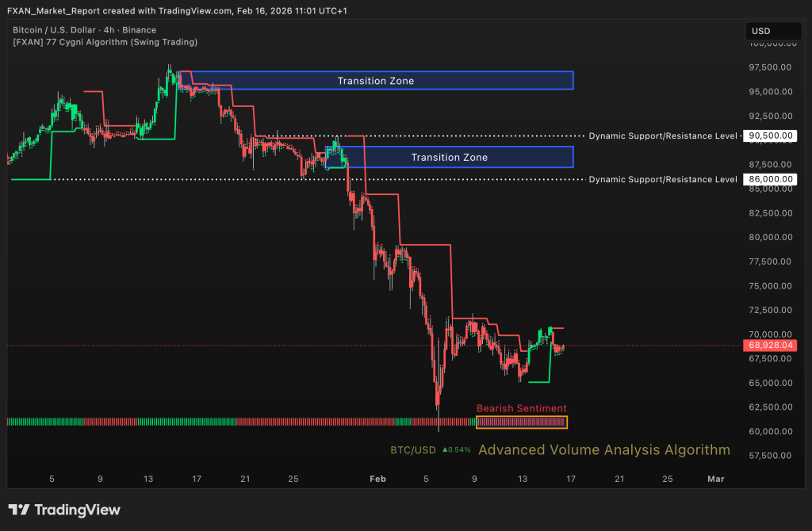Click upper Dynamic Support/Resistance Level text
Image resolution: width=812 pixels, height=531 pixels.
click(663, 136)
